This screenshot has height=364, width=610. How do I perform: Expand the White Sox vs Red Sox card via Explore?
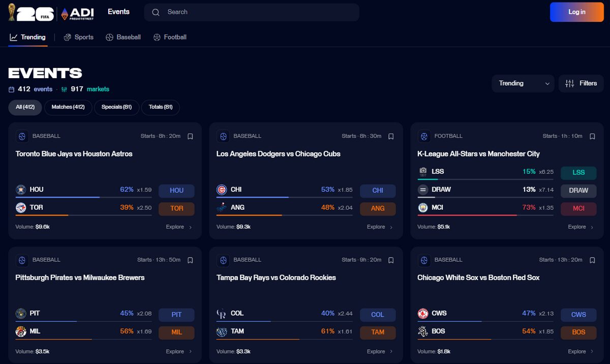[581, 351]
